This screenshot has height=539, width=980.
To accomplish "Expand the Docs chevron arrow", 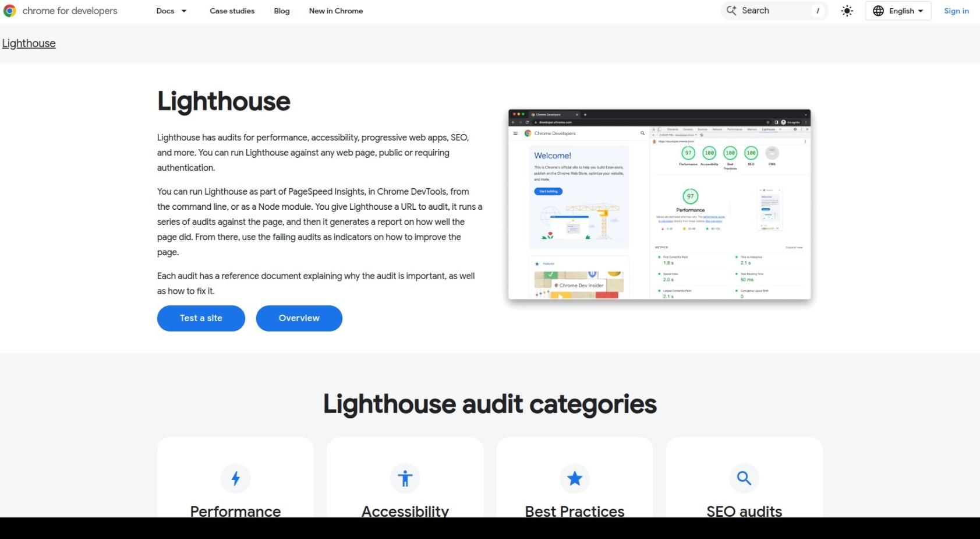I will 182,10.
